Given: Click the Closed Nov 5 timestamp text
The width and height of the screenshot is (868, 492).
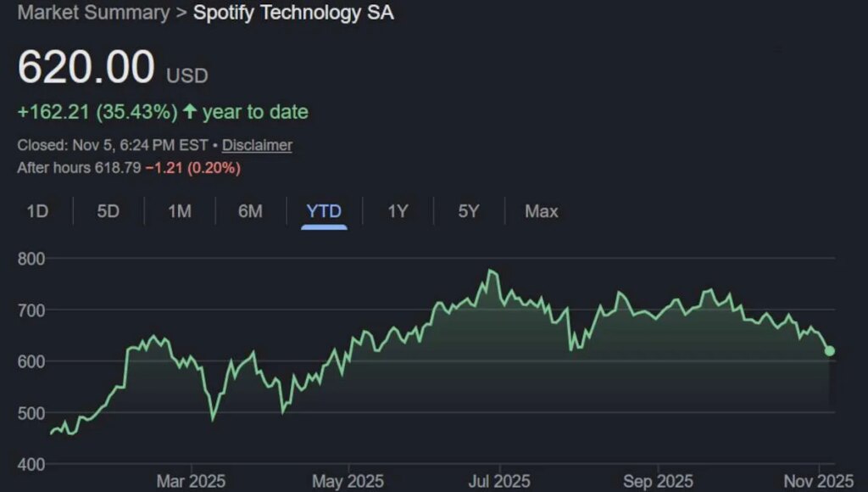Looking at the screenshot, I should [110, 145].
